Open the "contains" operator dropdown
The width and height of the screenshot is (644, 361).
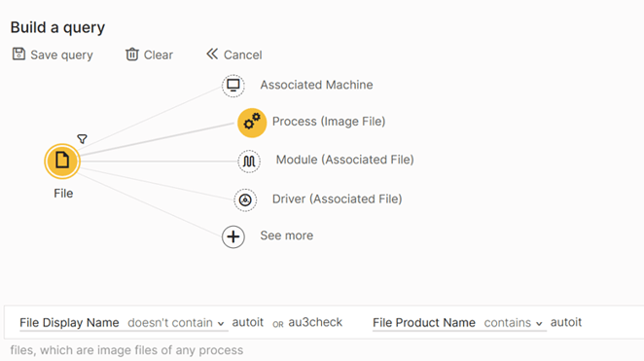(x=513, y=323)
